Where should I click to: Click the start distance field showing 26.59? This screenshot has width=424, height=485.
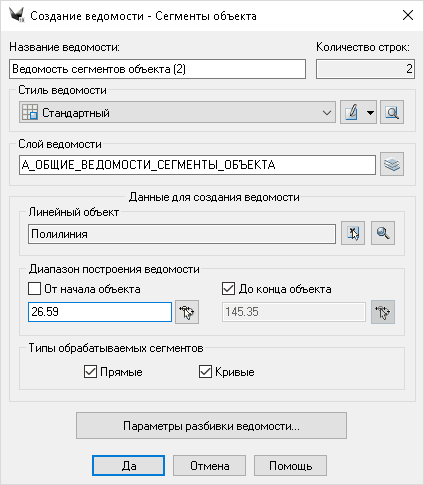pos(100,312)
